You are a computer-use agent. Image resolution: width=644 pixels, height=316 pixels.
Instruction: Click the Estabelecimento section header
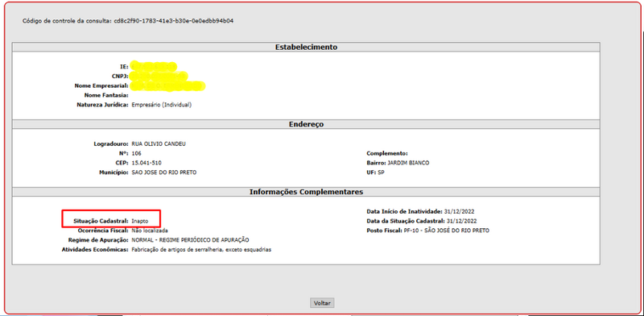point(306,47)
